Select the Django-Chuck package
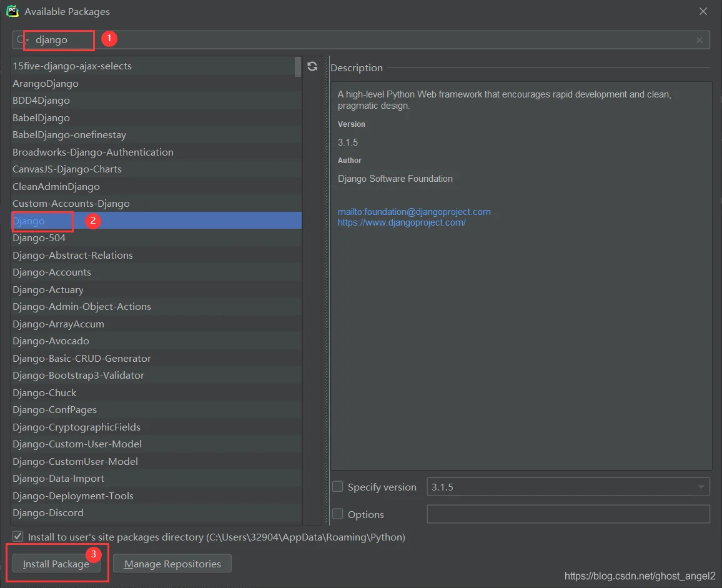The height and width of the screenshot is (588, 722). tap(156, 392)
